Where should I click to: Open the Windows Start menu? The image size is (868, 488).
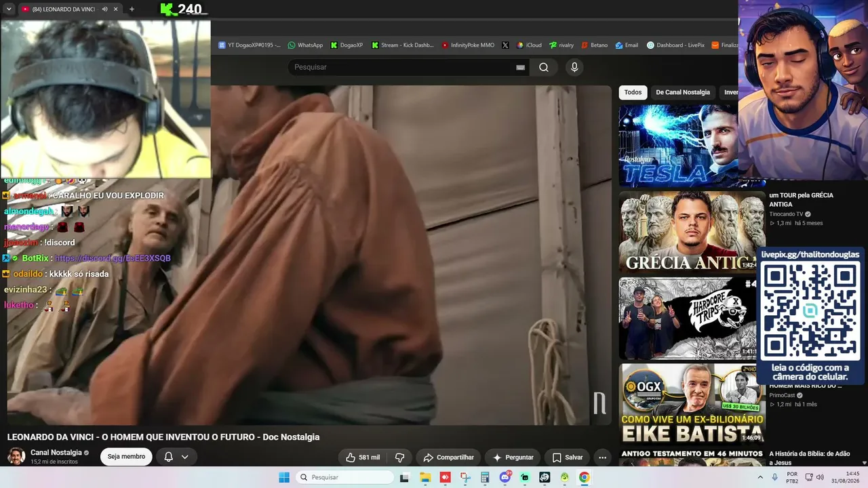[x=284, y=477]
